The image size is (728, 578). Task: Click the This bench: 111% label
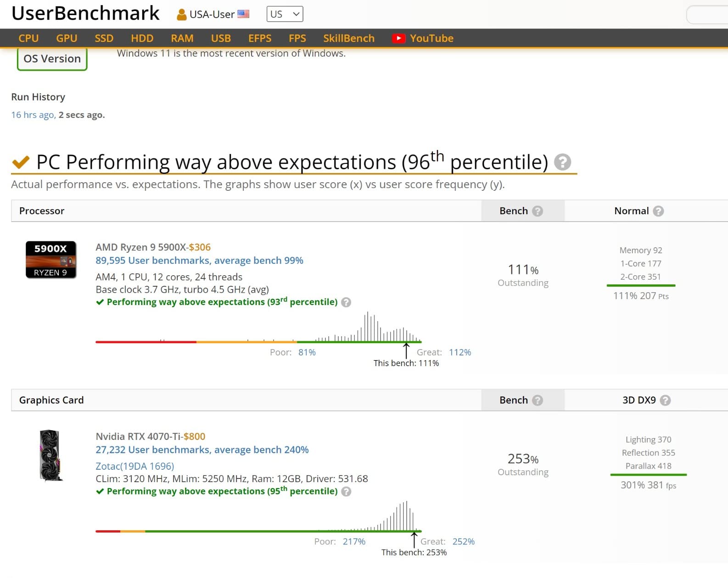click(406, 363)
